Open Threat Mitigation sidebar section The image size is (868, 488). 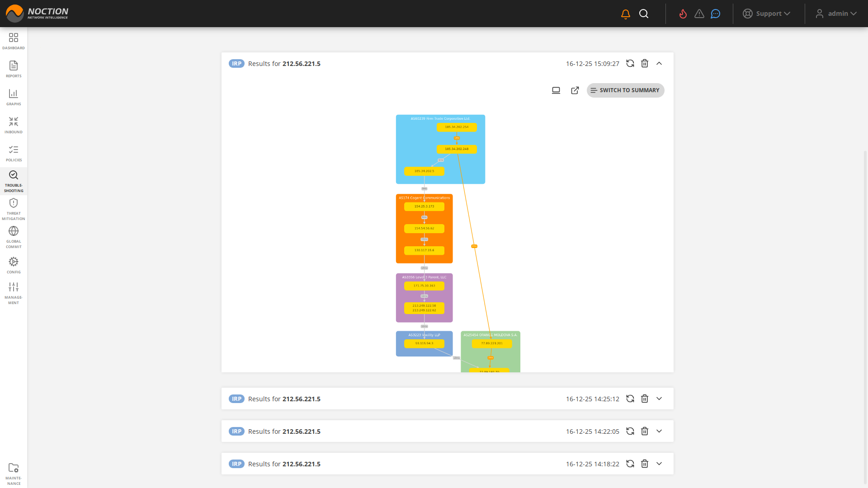coord(14,209)
